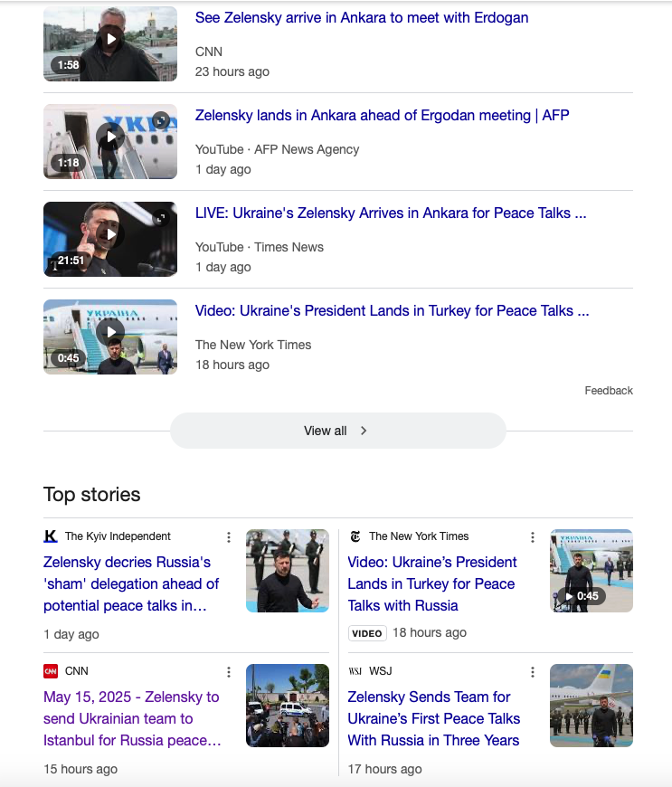Click the CNN logo icon in Top stories

[51, 671]
